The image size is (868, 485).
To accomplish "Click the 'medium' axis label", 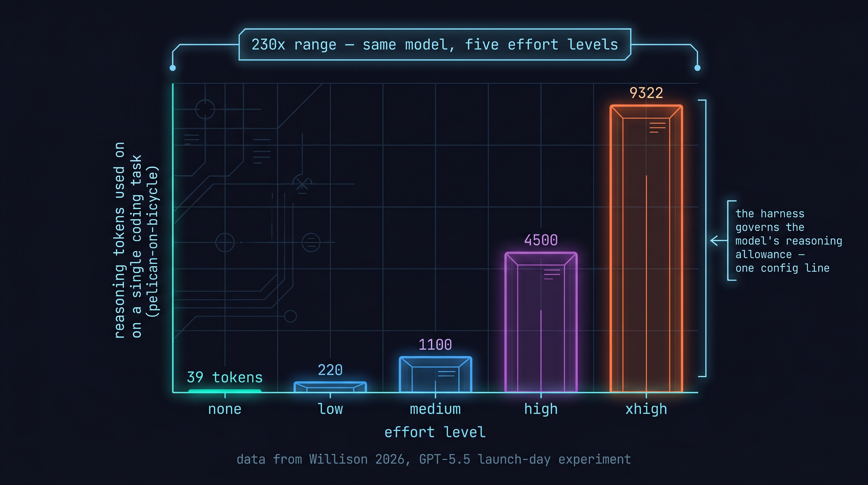I will (435, 409).
